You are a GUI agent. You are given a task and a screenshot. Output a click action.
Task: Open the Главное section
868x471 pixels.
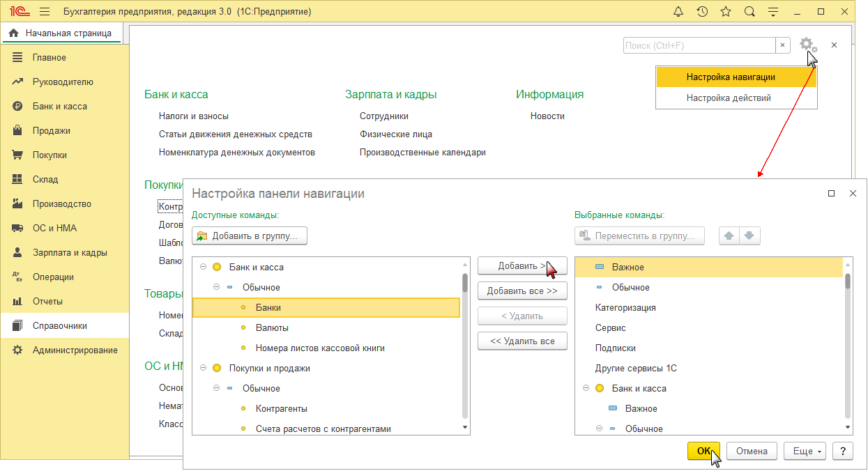tap(65, 57)
